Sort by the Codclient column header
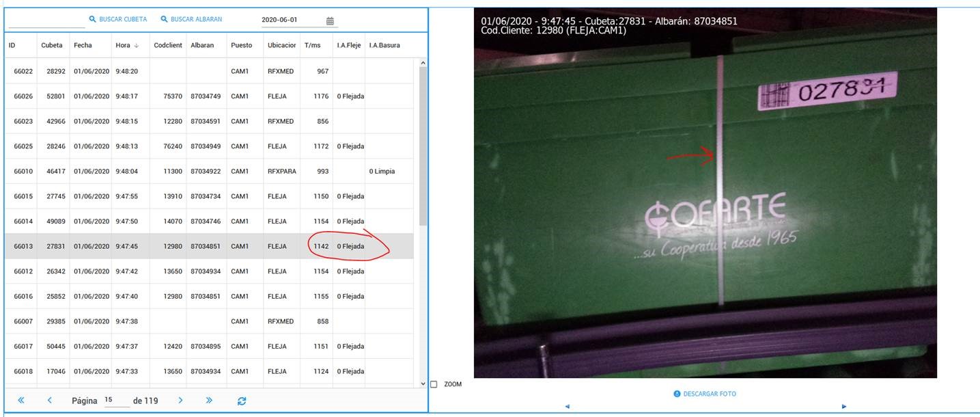The height and width of the screenshot is (417, 980). tap(168, 46)
